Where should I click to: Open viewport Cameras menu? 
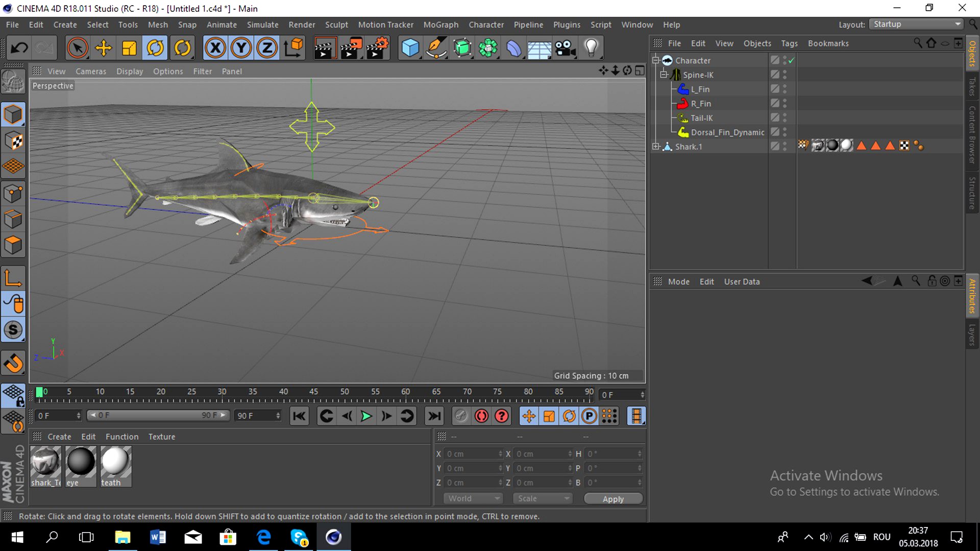91,71
